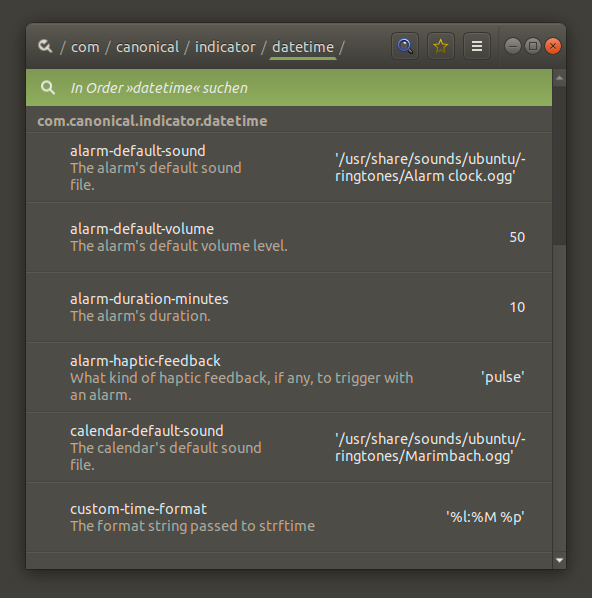Screen dimensions: 592x598
Task: Select the calendar-default-sound key
Action: [289, 447]
